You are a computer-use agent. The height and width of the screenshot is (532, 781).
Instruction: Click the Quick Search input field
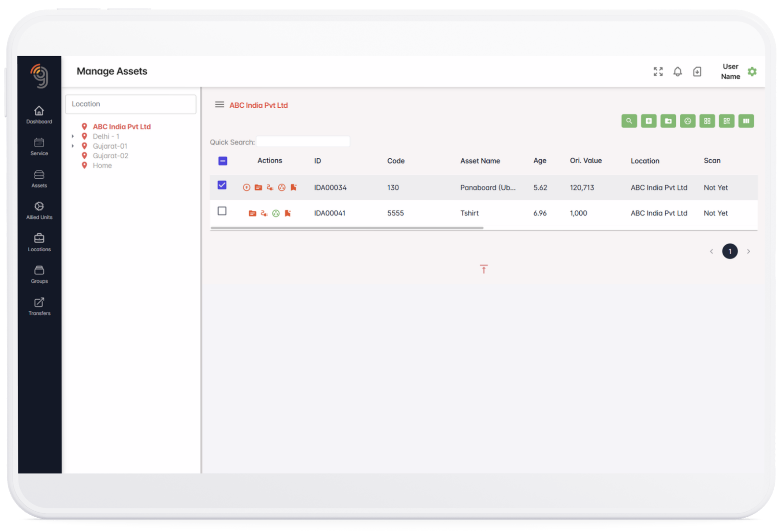[x=303, y=142]
